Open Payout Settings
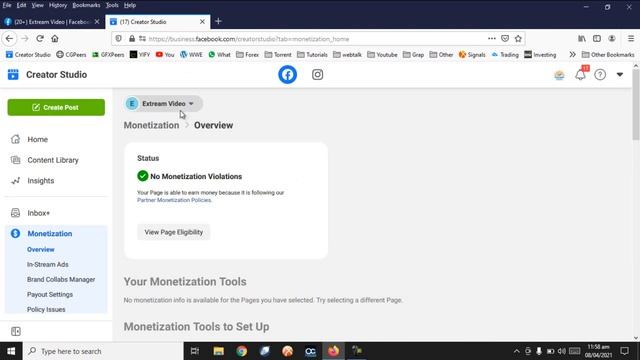640x360 pixels. 50,294
